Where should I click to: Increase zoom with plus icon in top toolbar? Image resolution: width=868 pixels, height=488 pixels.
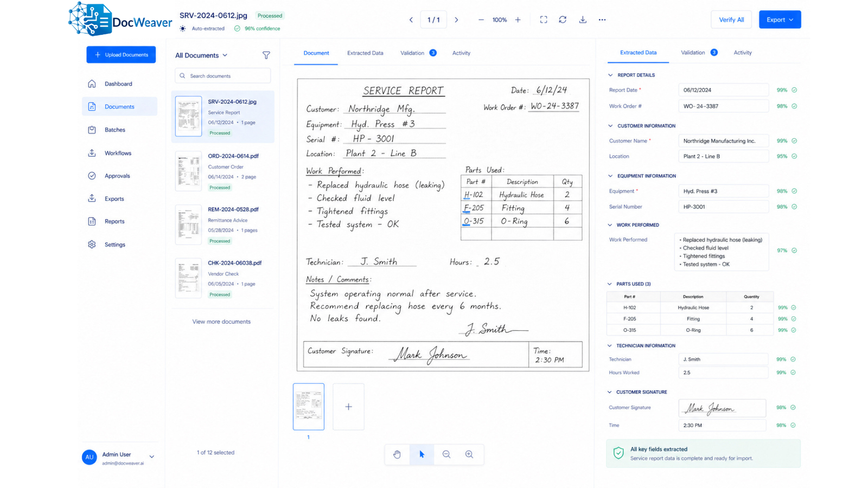(x=518, y=20)
